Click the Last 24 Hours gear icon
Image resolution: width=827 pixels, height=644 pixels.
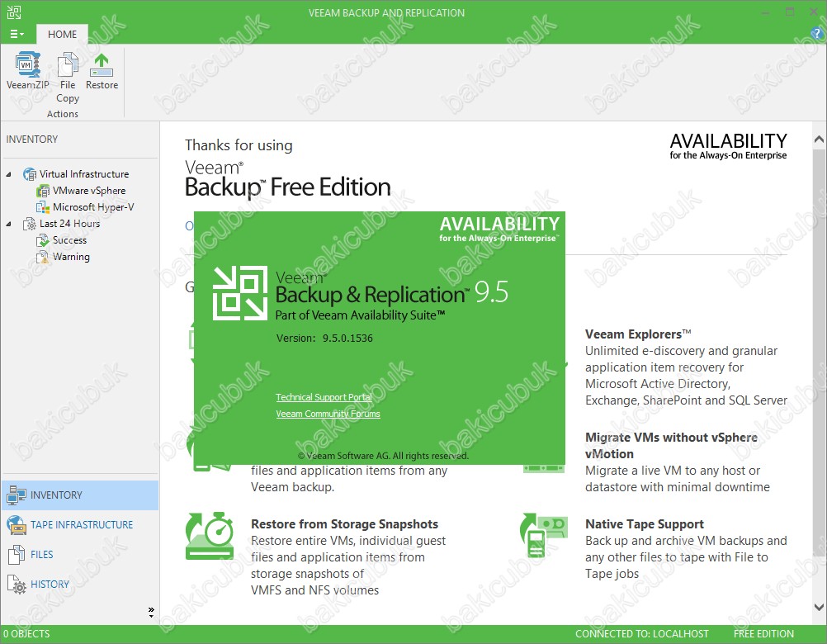pos(30,224)
